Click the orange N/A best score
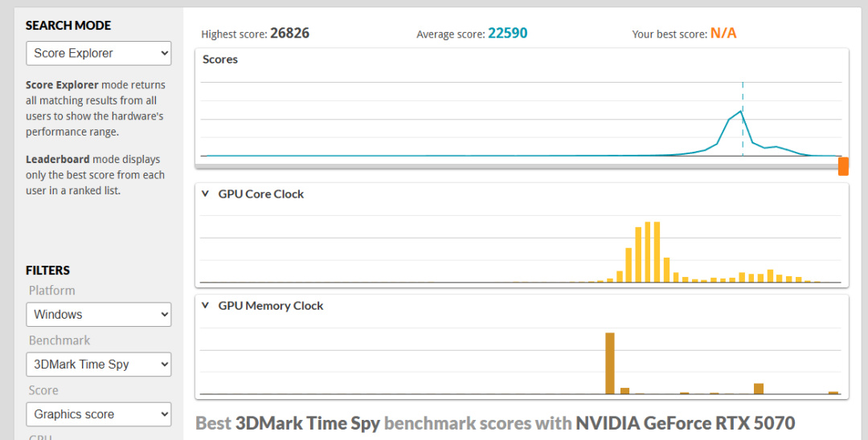This screenshot has height=440, width=868. pos(723,34)
